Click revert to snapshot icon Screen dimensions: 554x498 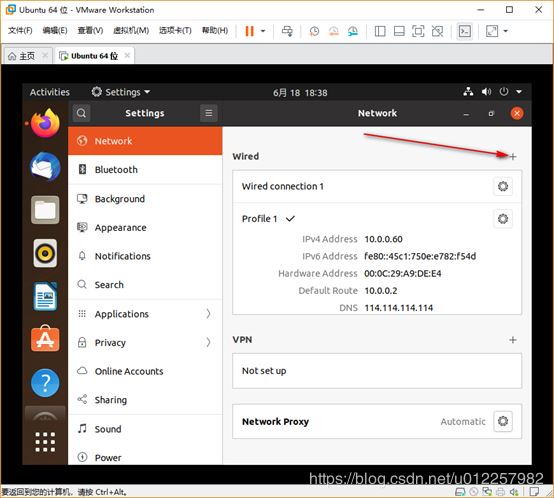(334, 31)
